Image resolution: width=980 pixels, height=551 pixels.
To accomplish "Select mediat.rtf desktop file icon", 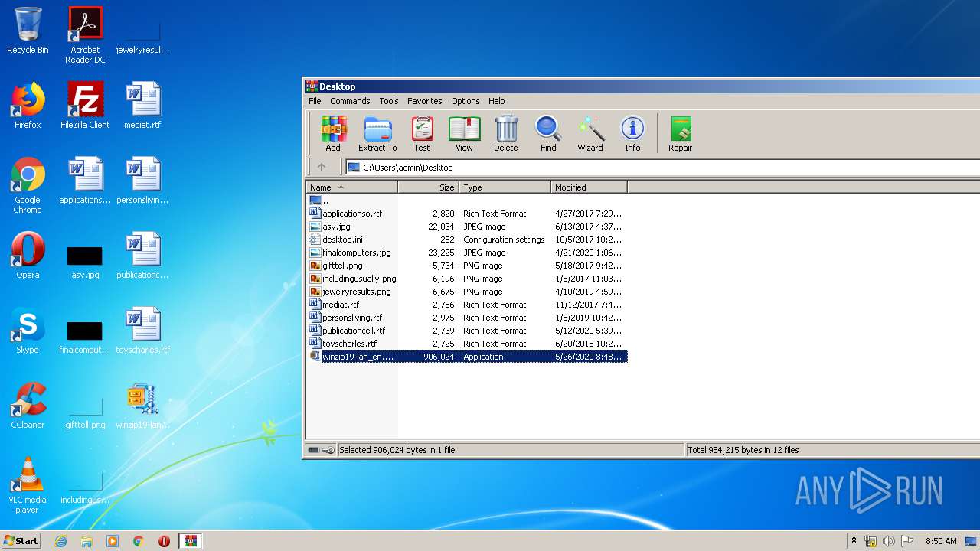I will [x=142, y=106].
